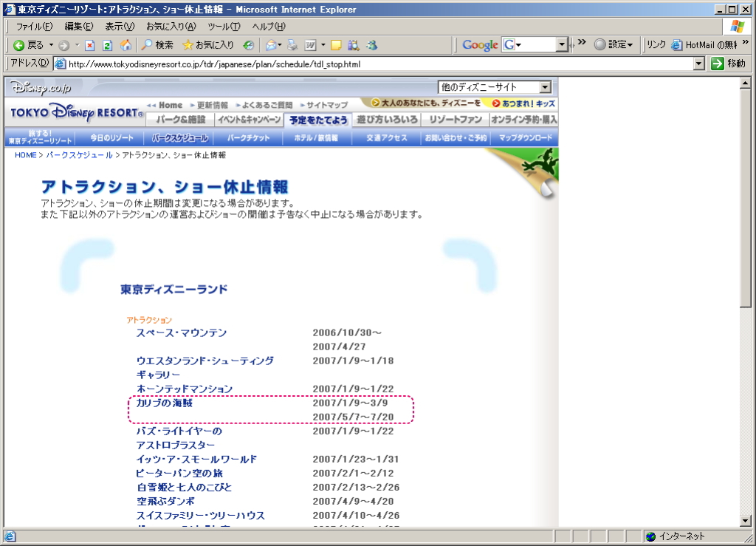Click the 今日のリゾート navigation link

tap(111, 138)
